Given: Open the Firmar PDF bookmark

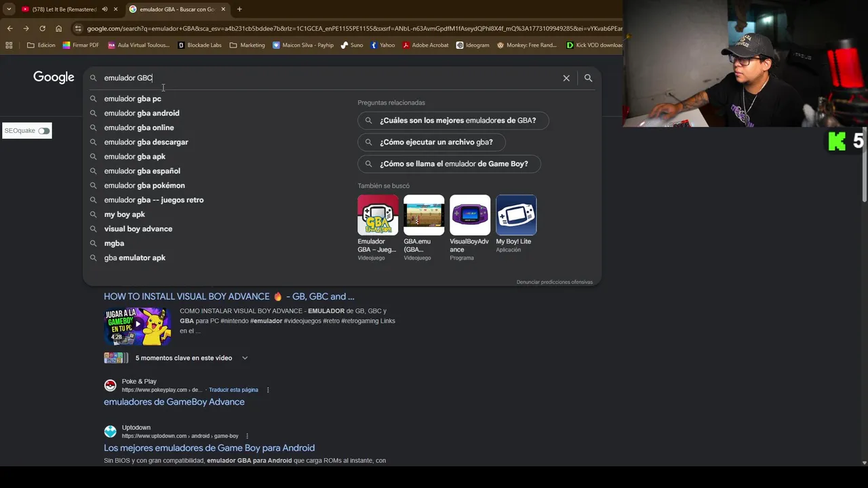Looking at the screenshot, I should pyautogui.click(x=81, y=45).
